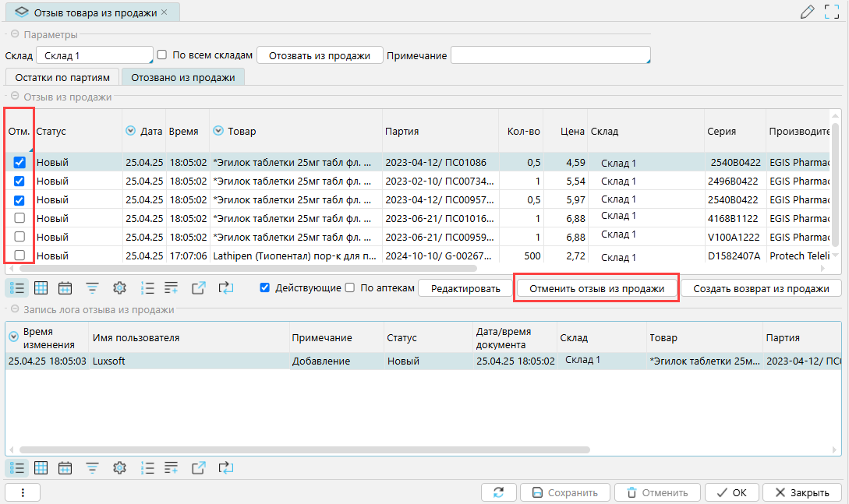The image size is (849, 504).
Task: Switch to the Остатки по партиям tab
Action: click(62, 77)
